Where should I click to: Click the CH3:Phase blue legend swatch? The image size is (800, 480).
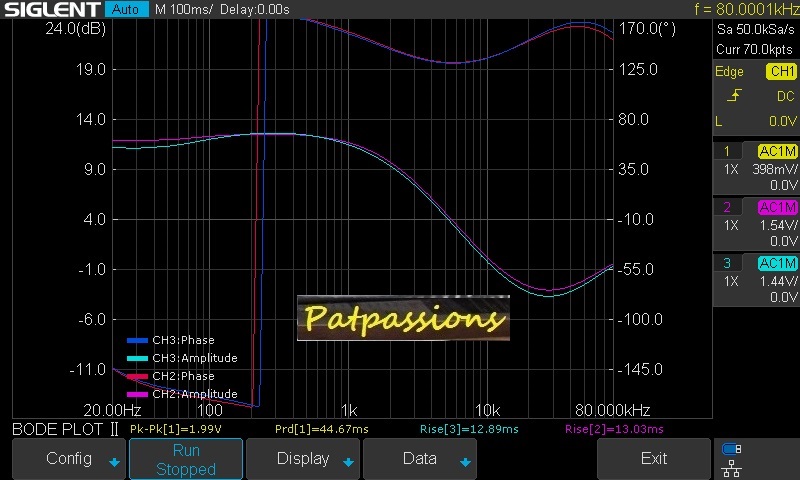point(137,340)
